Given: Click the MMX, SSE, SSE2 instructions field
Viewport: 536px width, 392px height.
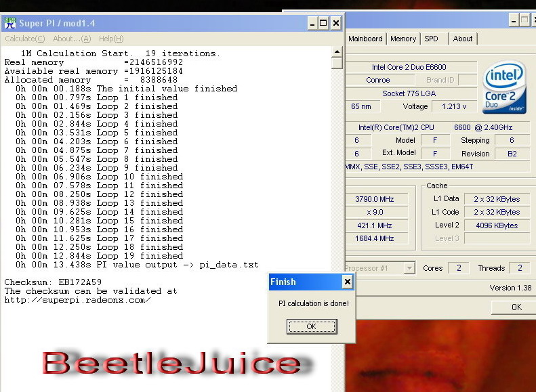Looking at the screenshot, I should tap(438, 167).
